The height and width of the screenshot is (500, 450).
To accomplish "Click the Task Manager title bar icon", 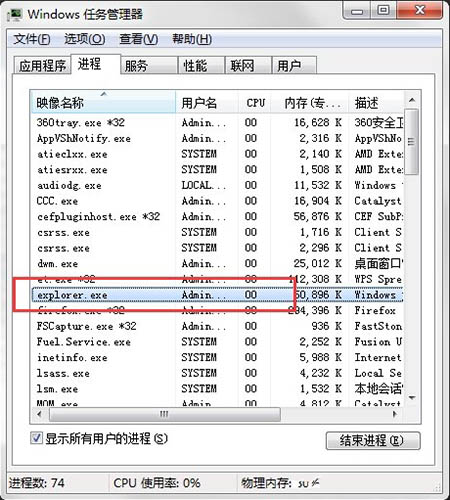I will click(x=15, y=14).
